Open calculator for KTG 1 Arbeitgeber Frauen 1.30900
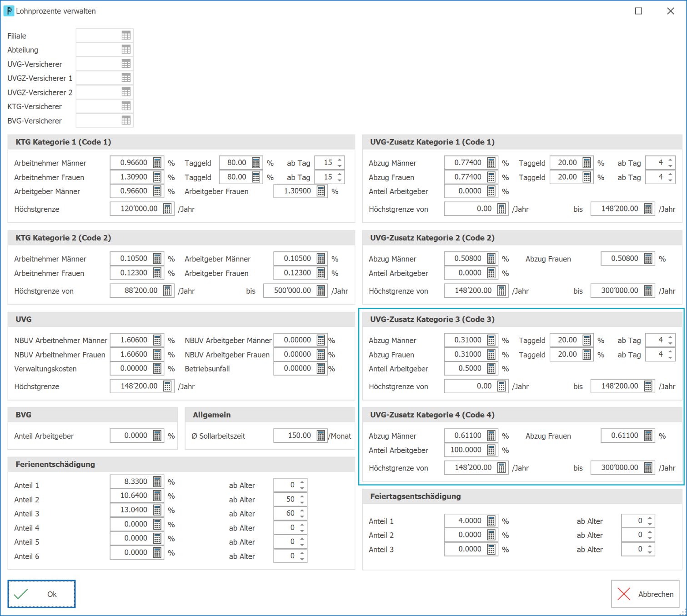Viewport: 687px width, 616px height. click(321, 191)
